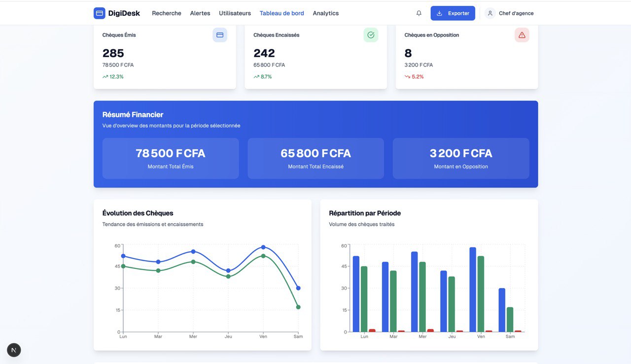Click the user avatar icon
Screen dimensions: 631x364
[x=490, y=13]
